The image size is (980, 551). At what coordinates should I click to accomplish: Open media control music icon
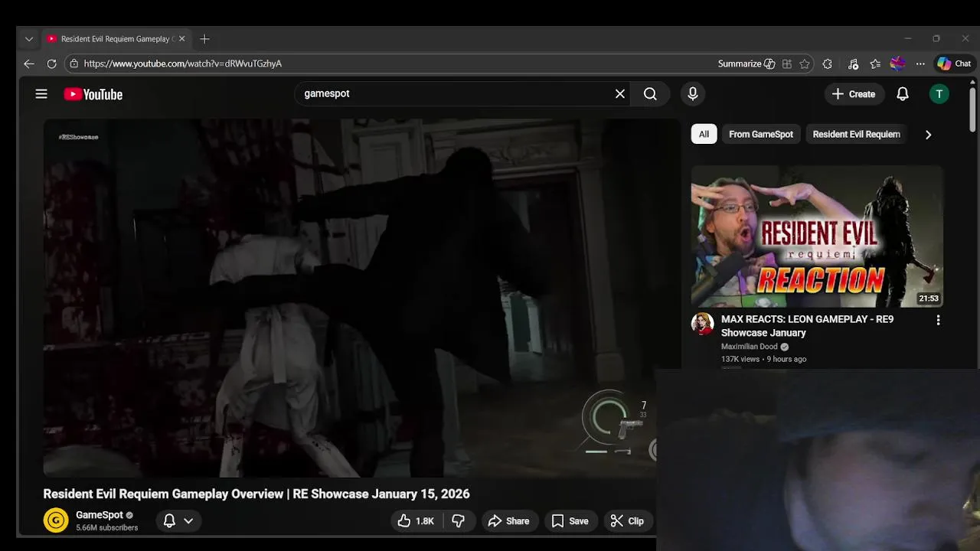853,64
